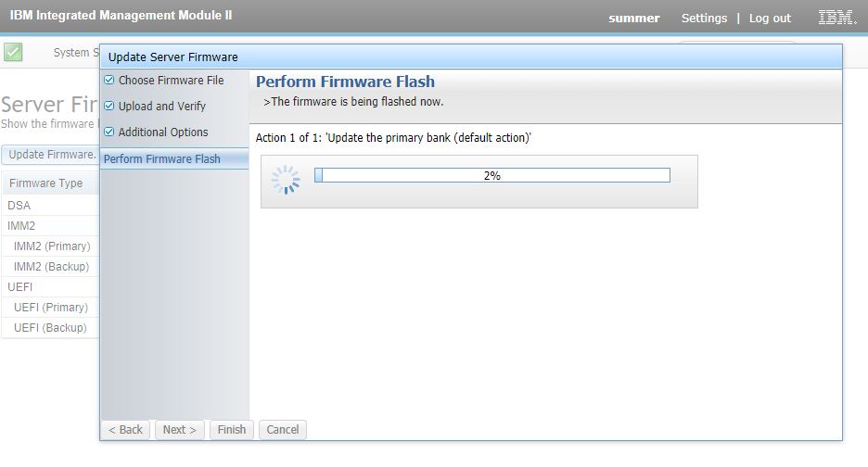This screenshot has height=467, width=868.
Task: Select the Choose Firmware File step
Action: tap(171, 81)
